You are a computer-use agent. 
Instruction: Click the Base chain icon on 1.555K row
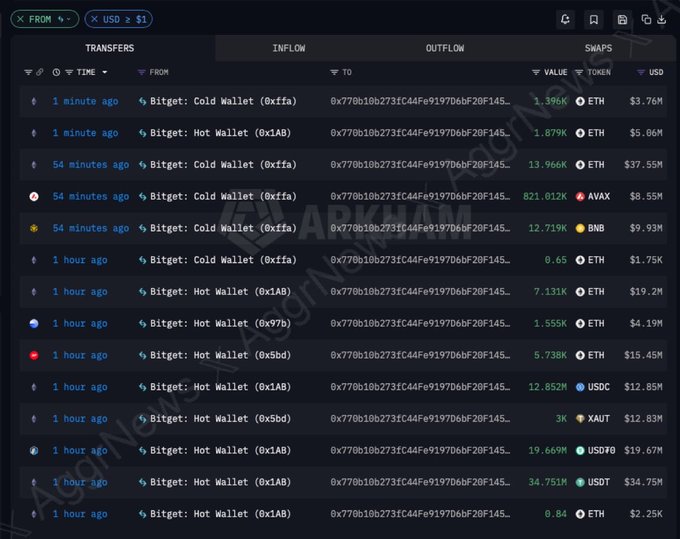[x=34, y=323]
